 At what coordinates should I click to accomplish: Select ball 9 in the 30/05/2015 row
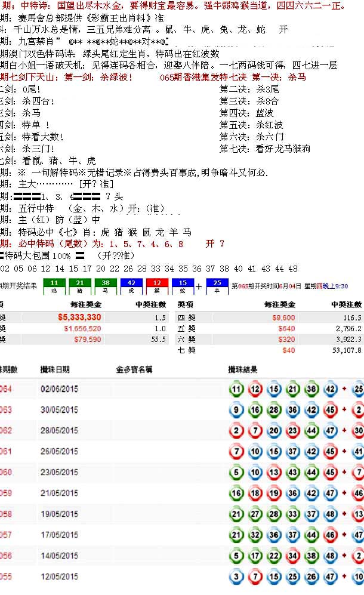pyautogui.click(x=236, y=410)
